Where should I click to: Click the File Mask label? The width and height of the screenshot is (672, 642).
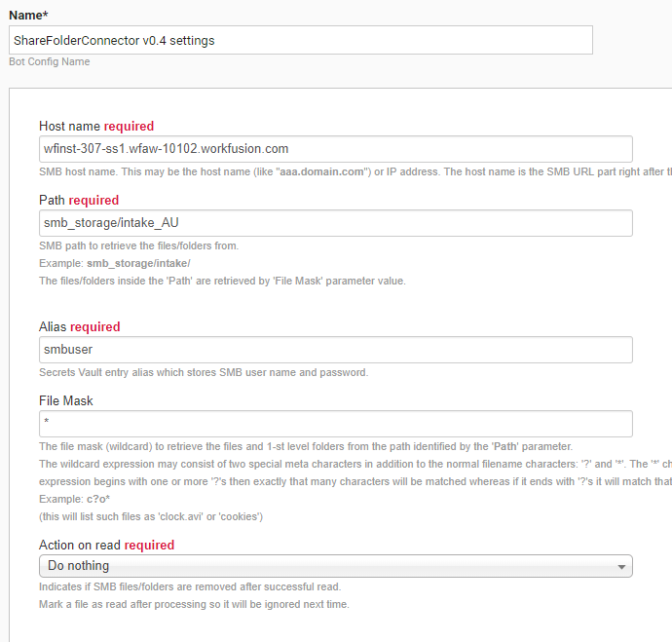tap(66, 400)
